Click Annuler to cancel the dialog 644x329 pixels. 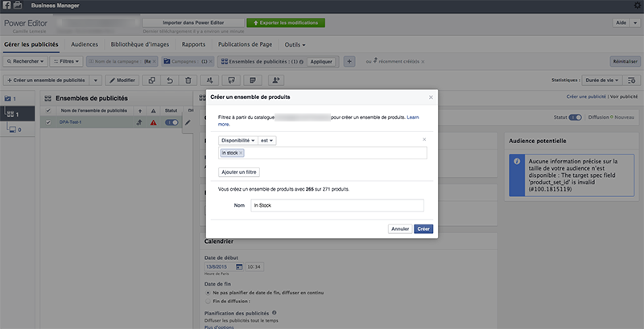tap(400, 229)
